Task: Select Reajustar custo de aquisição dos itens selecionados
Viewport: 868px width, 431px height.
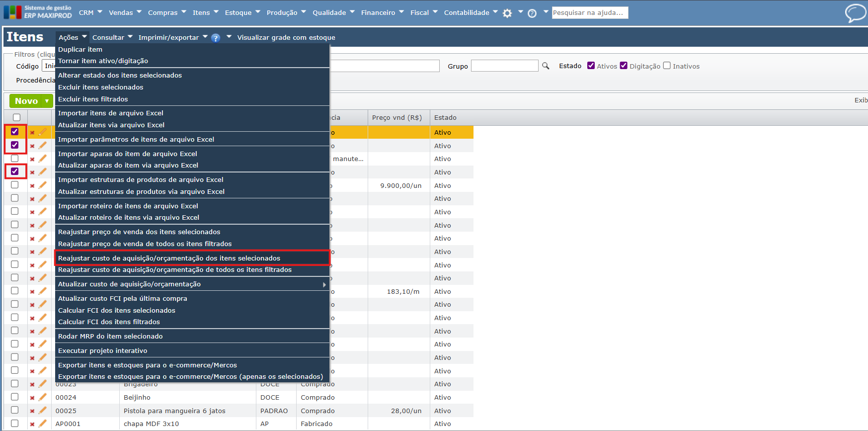Action: click(x=169, y=258)
